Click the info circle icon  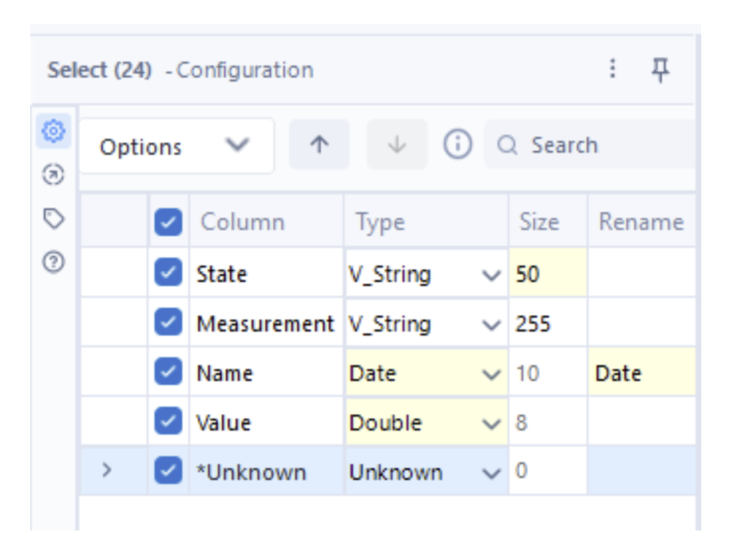pos(457,145)
